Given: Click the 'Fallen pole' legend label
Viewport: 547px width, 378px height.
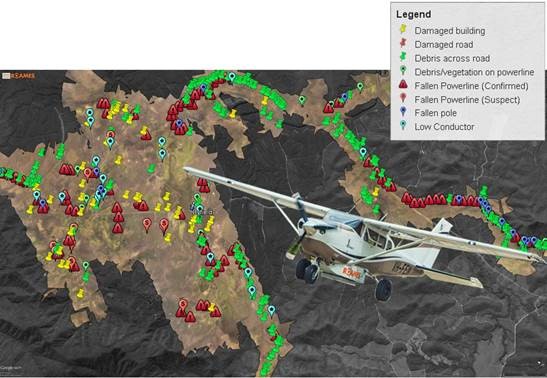Looking at the screenshot, I should click(x=435, y=113).
